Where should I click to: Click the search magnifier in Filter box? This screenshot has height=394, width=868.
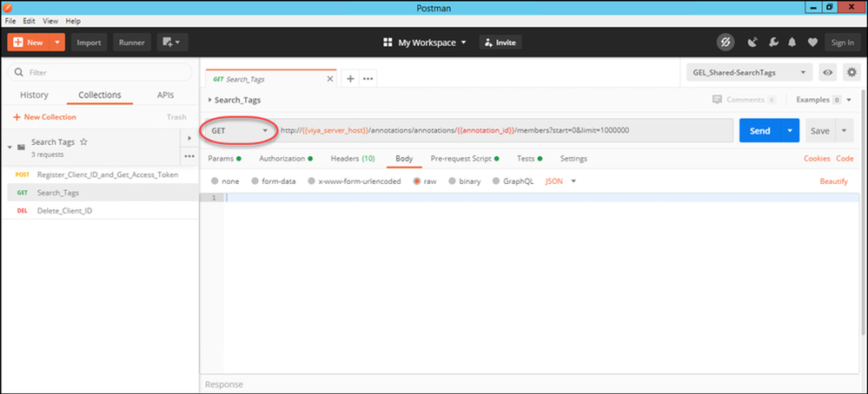19,72
